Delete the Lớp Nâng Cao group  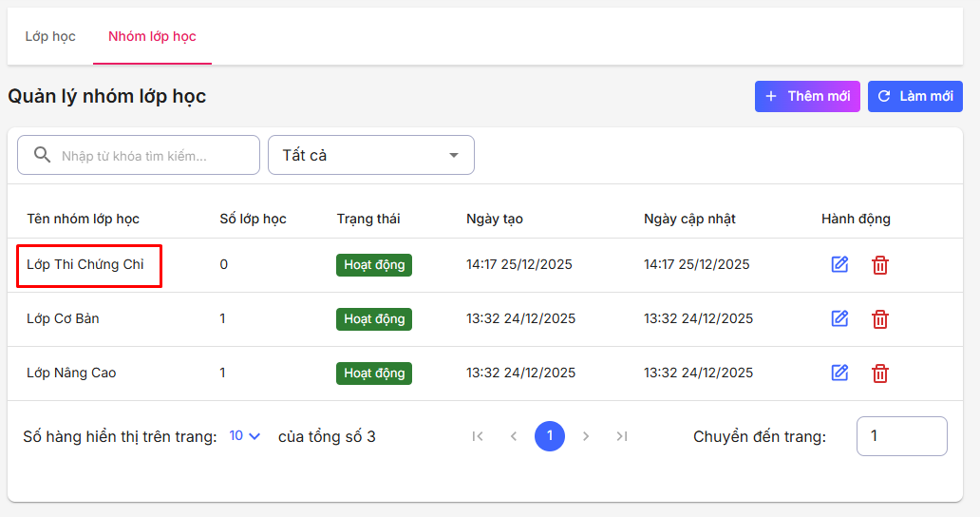880,373
